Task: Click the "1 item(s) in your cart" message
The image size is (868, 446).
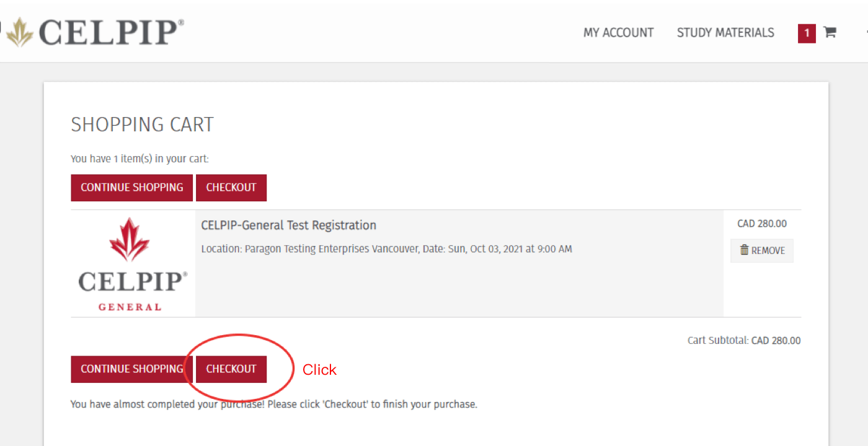Action: click(x=139, y=159)
